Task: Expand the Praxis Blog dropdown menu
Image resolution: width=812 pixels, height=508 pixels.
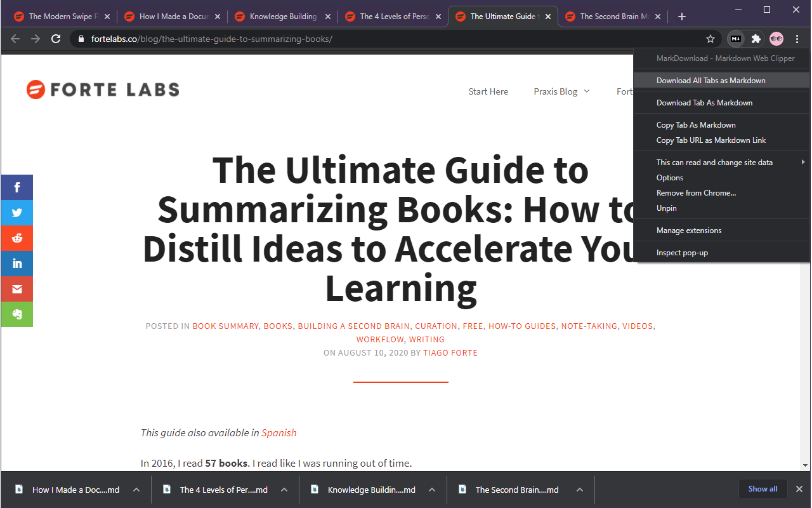Action: [x=561, y=91]
